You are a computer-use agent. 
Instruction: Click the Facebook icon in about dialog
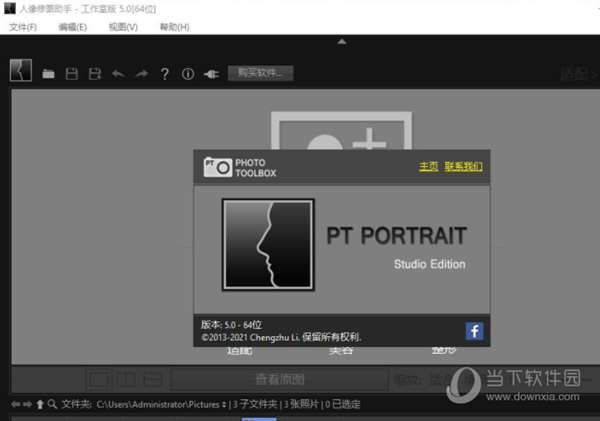(474, 331)
